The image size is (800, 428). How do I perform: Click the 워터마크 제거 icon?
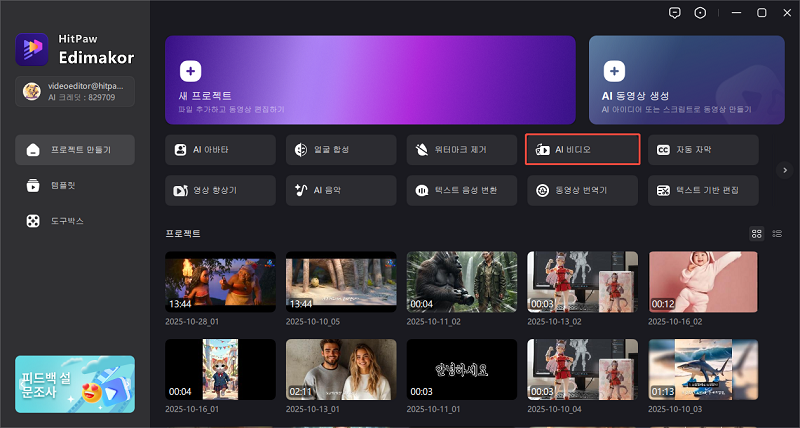click(421, 149)
